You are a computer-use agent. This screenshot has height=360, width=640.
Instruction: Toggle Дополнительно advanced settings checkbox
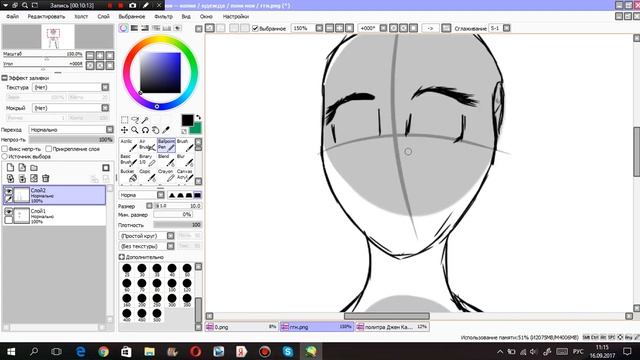coord(122,257)
